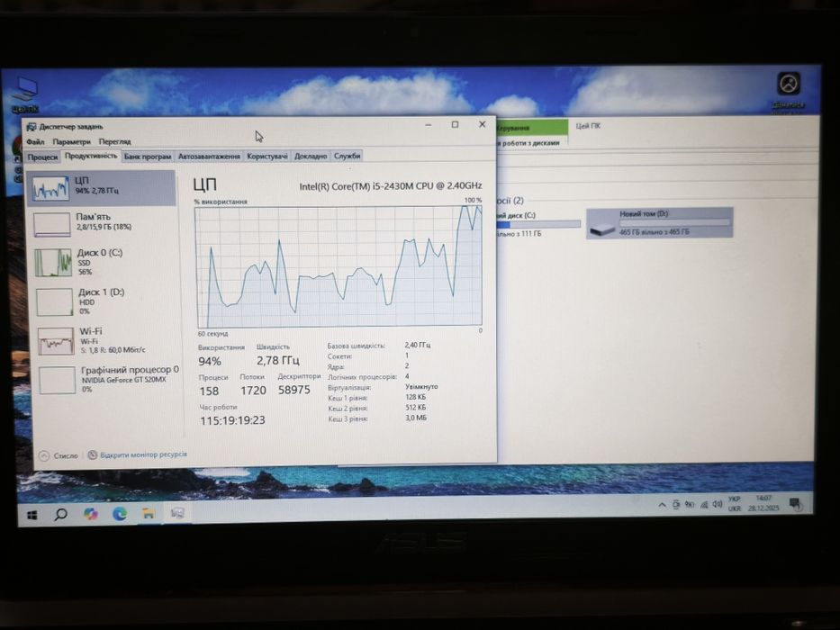Go to the Докладно tab
Image resolution: width=840 pixels, height=630 pixels.
311,157
